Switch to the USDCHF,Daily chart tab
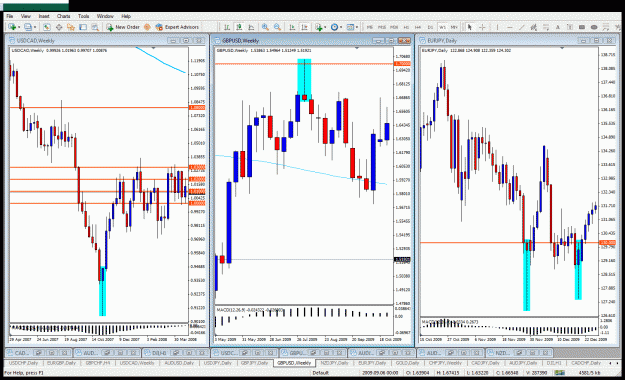Viewport: 625px width, 380px height. click(x=23, y=363)
